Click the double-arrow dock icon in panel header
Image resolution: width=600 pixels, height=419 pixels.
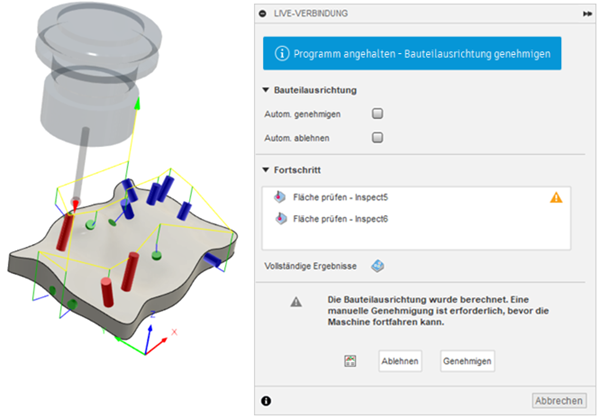(587, 14)
